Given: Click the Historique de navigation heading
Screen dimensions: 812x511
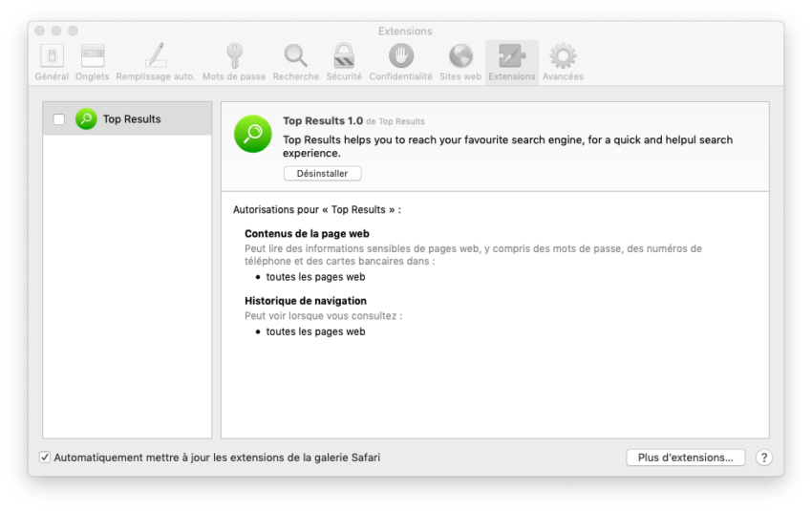Looking at the screenshot, I should (306, 301).
